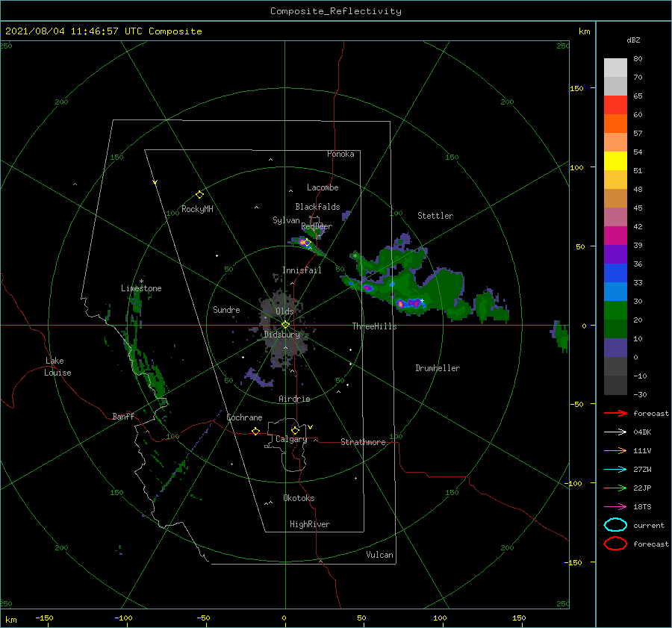The height and width of the screenshot is (628, 672).
Task: Click the RockyMH label
Action: 197,209
